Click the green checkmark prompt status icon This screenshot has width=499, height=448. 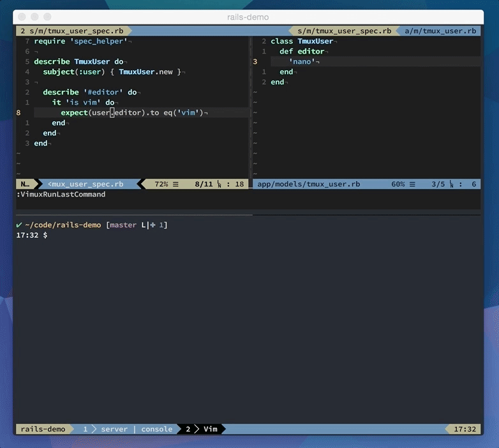click(19, 225)
